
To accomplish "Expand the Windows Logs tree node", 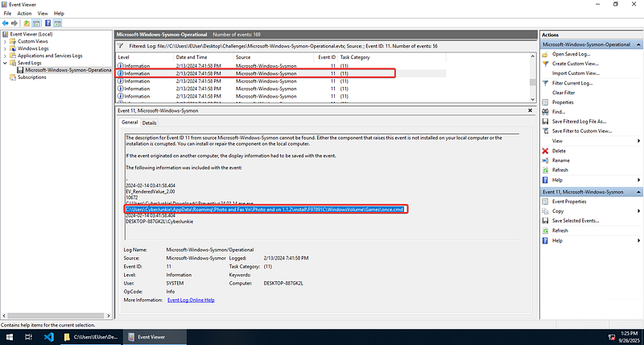I will [x=5, y=48].
